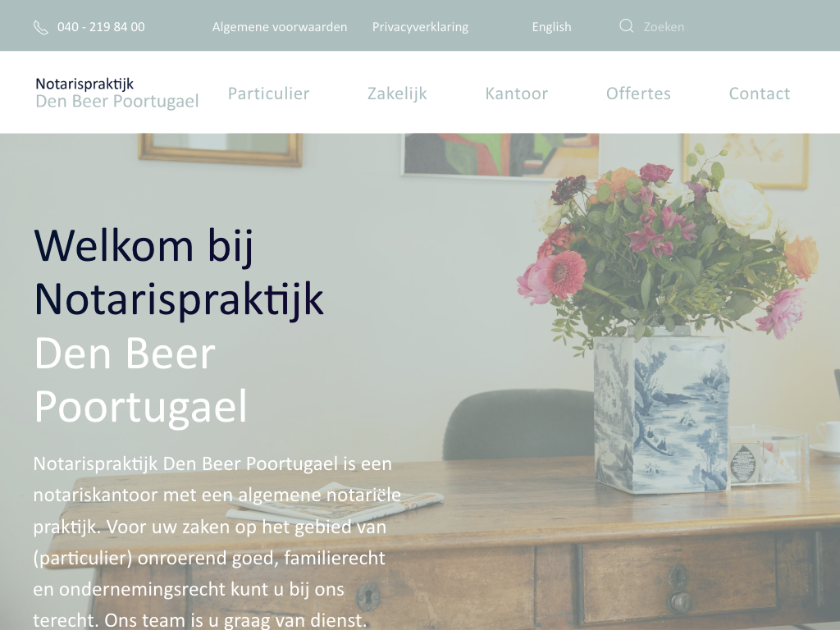Open the Particulier menu
The height and width of the screenshot is (630, 840).
[x=268, y=94]
